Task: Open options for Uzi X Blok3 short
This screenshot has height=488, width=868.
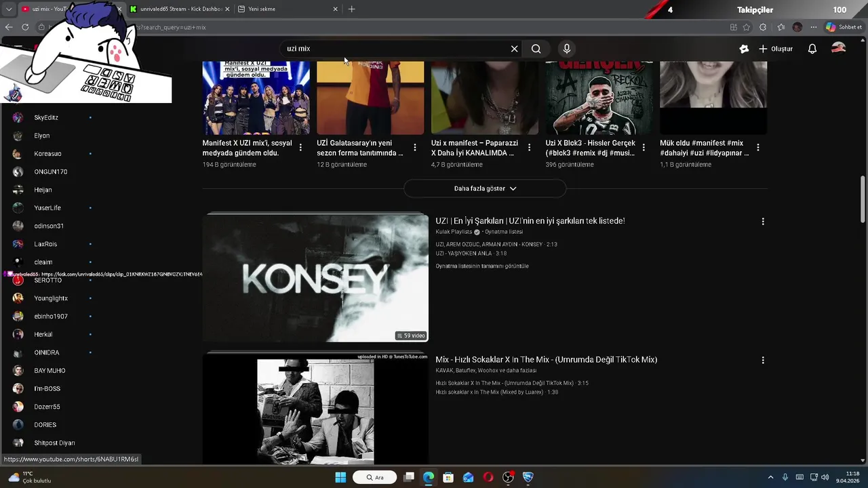Action: tap(644, 147)
